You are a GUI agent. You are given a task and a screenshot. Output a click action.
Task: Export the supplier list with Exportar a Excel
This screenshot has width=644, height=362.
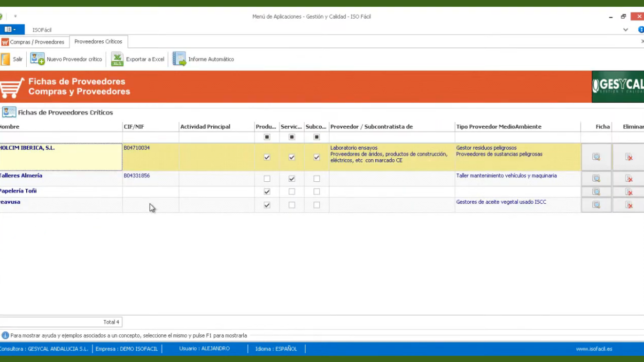coord(138,59)
